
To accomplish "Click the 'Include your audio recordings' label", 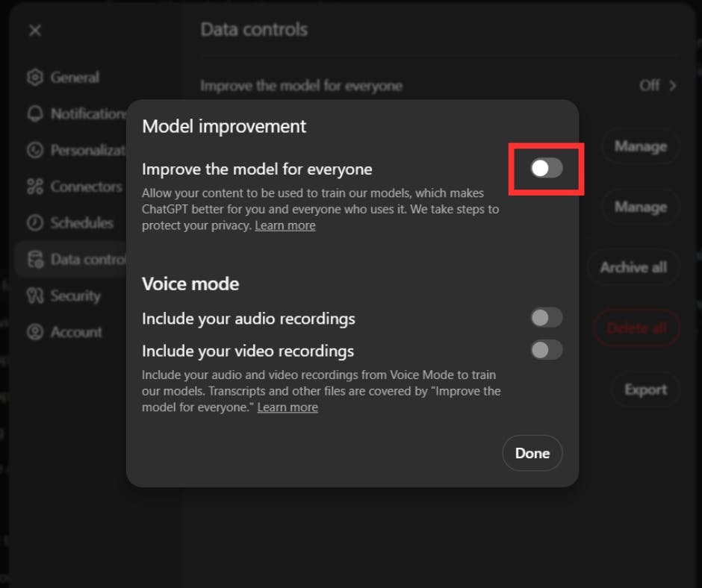I will coord(249,319).
